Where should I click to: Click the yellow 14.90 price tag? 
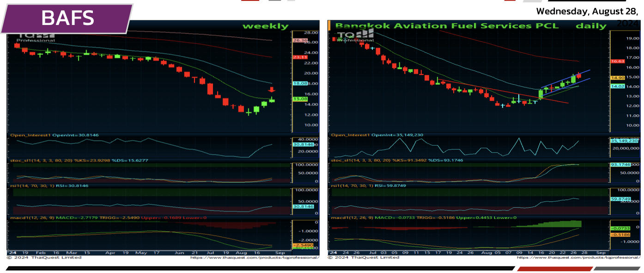pos(618,78)
